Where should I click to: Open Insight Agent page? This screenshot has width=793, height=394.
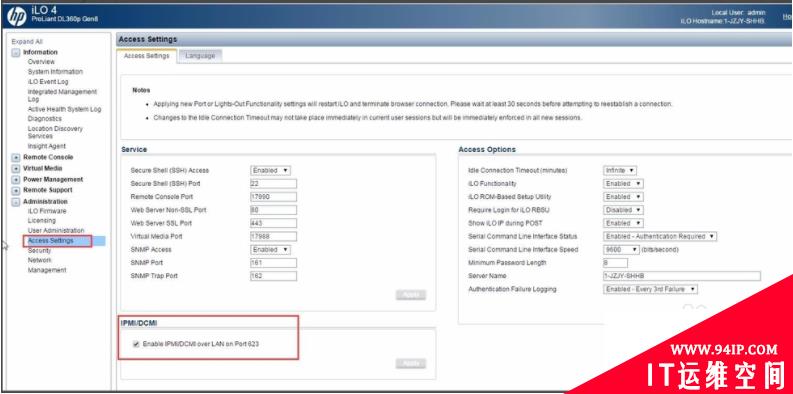47,146
